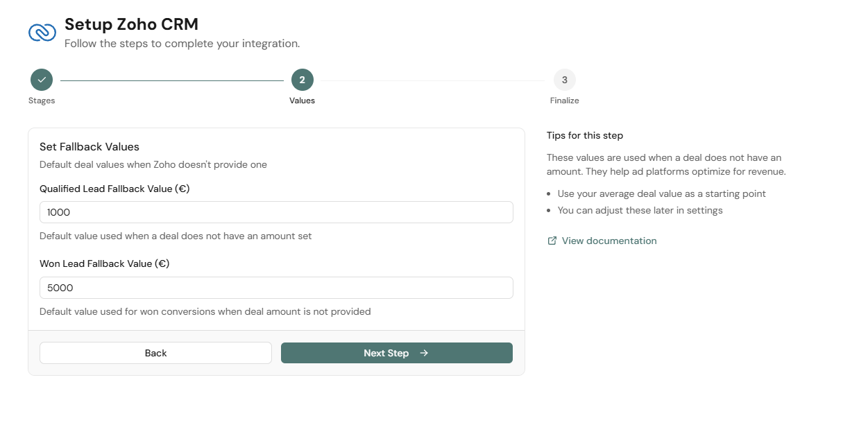Select the Stages step label
The height and width of the screenshot is (425, 868).
tap(41, 101)
